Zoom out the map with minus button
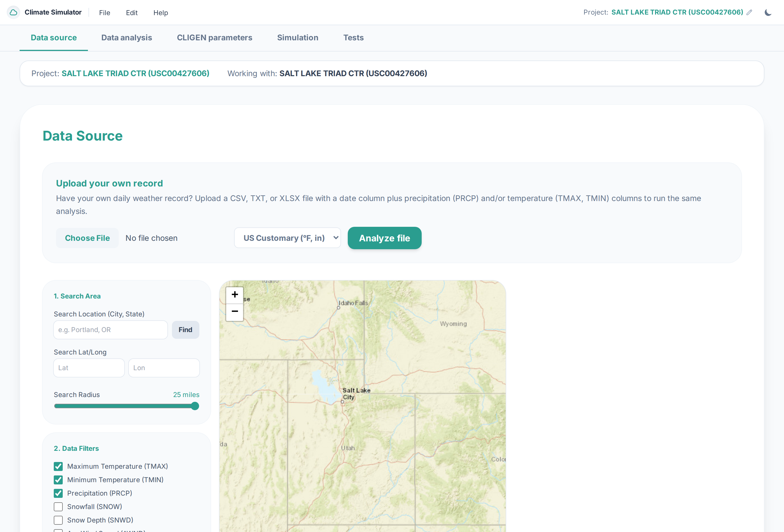 235,312
